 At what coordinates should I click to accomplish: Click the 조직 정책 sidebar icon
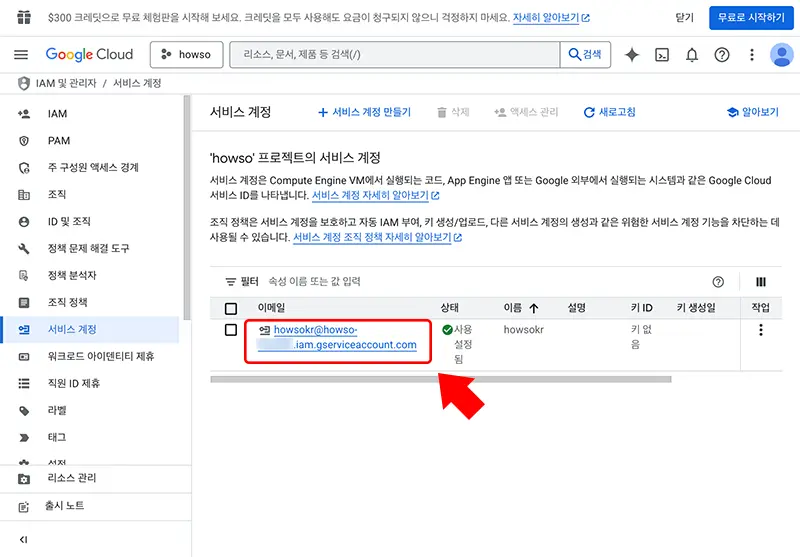pyautogui.click(x=23, y=302)
